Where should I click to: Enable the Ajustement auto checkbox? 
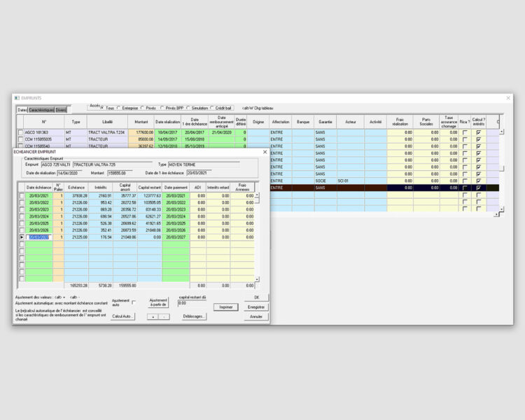click(134, 302)
